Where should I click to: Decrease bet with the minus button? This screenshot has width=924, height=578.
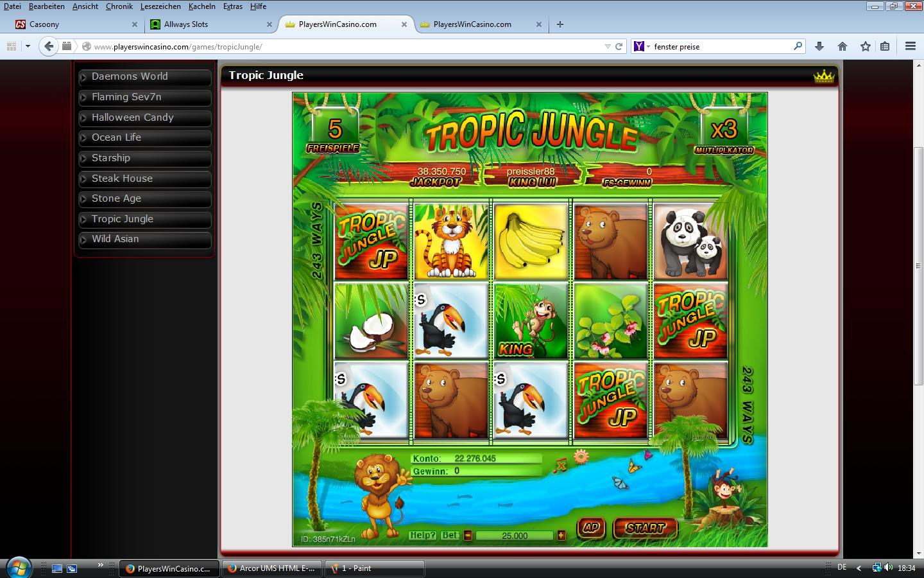click(468, 536)
